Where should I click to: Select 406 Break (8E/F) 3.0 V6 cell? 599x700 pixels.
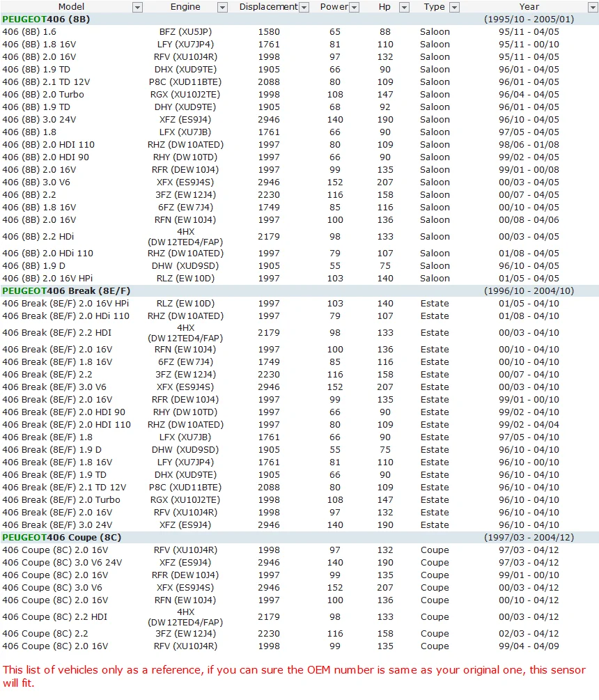(x=54, y=387)
